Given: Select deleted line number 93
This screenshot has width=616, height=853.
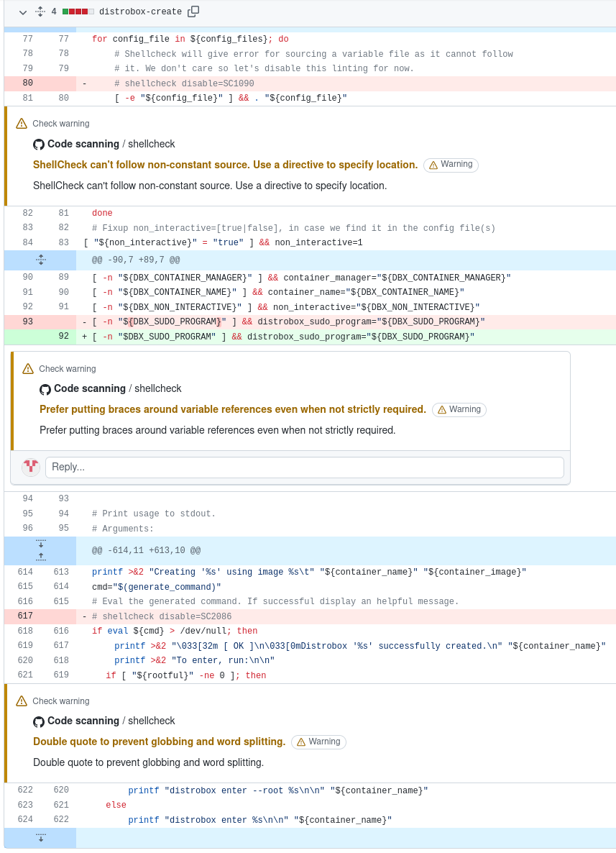Looking at the screenshot, I should coord(28,321).
